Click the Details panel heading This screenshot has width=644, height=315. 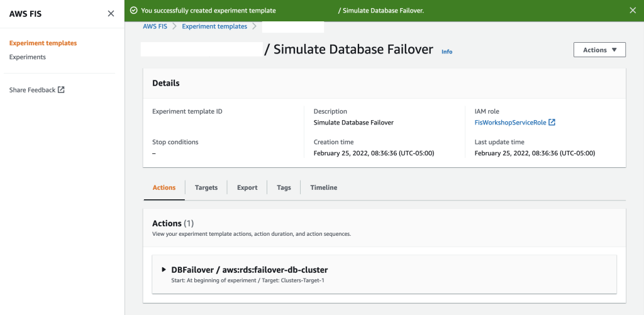click(x=166, y=83)
